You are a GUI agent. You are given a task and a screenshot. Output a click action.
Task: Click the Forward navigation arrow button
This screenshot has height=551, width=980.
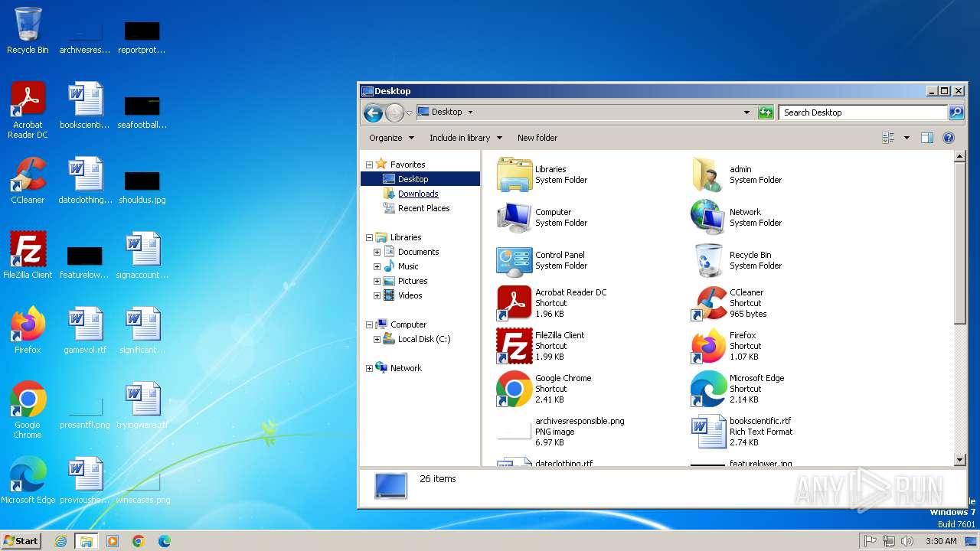pyautogui.click(x=394, y=112)
